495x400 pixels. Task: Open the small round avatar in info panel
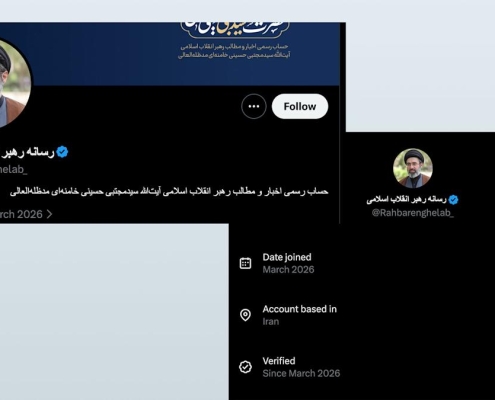(x=413, y=168)
